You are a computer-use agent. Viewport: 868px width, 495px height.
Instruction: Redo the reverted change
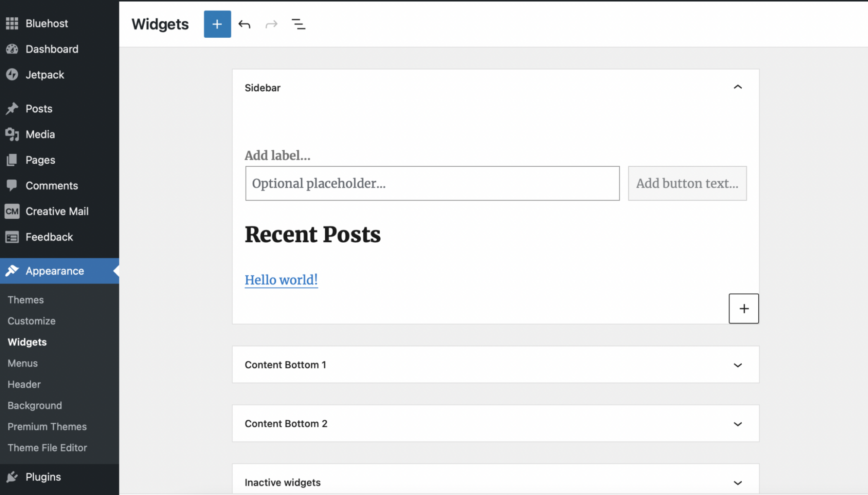271,24
